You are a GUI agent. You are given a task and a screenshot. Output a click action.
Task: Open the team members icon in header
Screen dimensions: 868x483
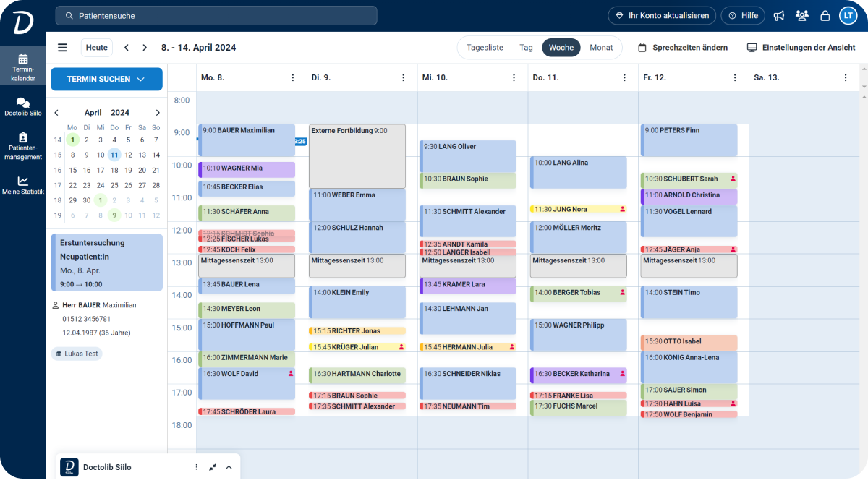[x=801, y=15]
